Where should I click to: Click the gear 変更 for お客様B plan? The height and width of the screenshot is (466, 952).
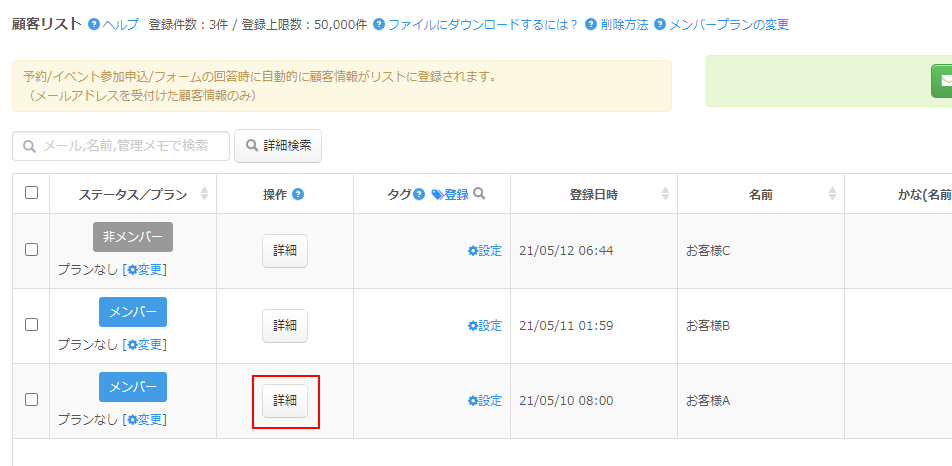(x=145, y=344)
